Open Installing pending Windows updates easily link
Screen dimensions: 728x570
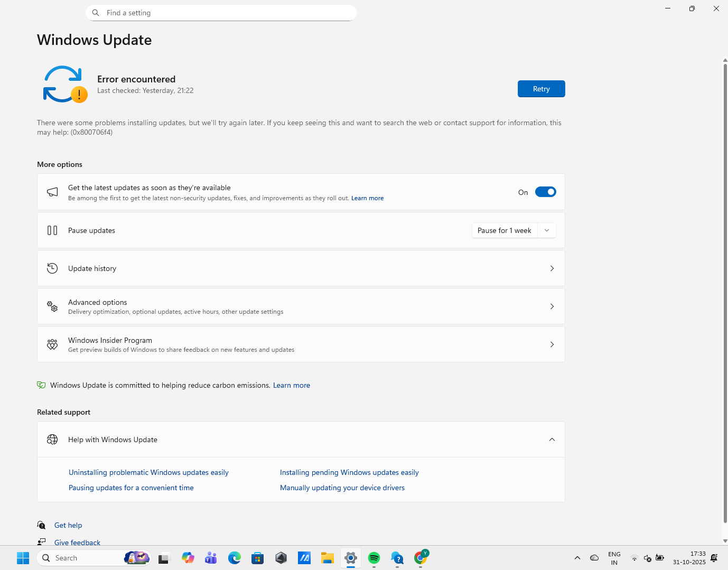coord(349,472)
